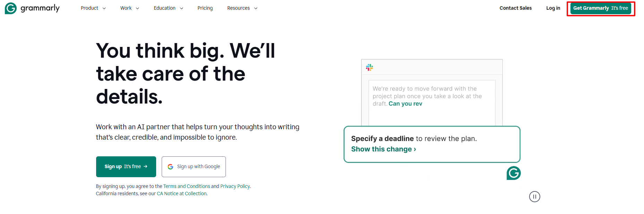This screenshot has height=214, width=644.
Task: Click the Grammarly logo in the header
Action: click(32, 8)
